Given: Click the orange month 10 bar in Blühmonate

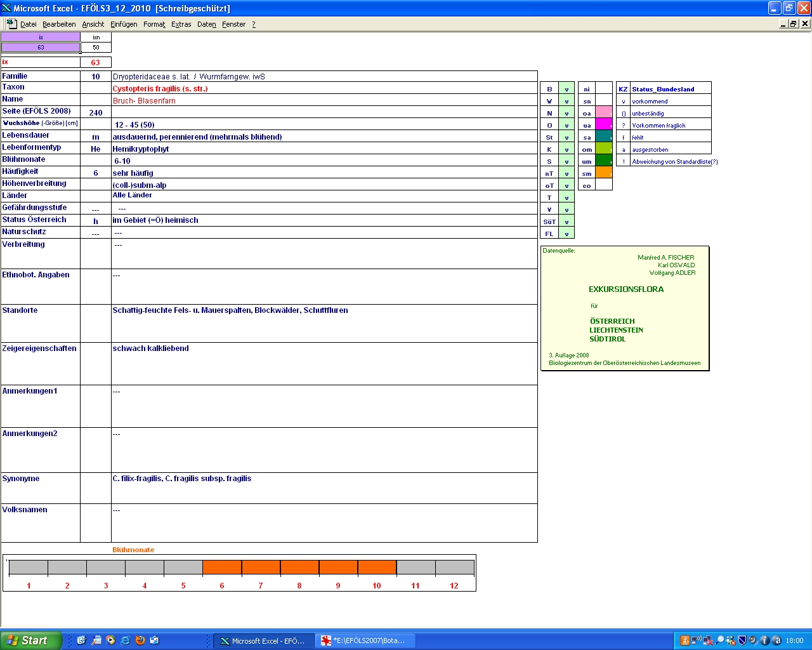Looking at the screenshot, I should pos(377,567).
